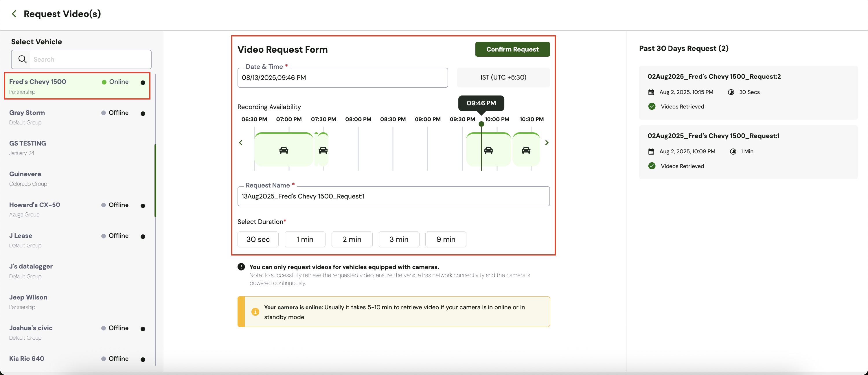
Task: Select the 30 sec duration option
Action: (x=258, y=239)
